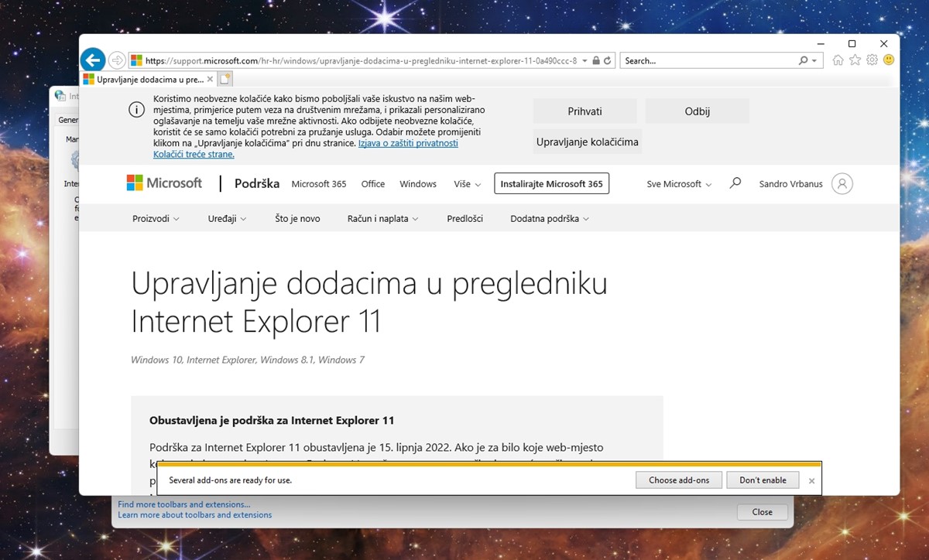Expand the Više menu
Image resolution: width=929 pixels, height=560 pixels.
point(468,184)
